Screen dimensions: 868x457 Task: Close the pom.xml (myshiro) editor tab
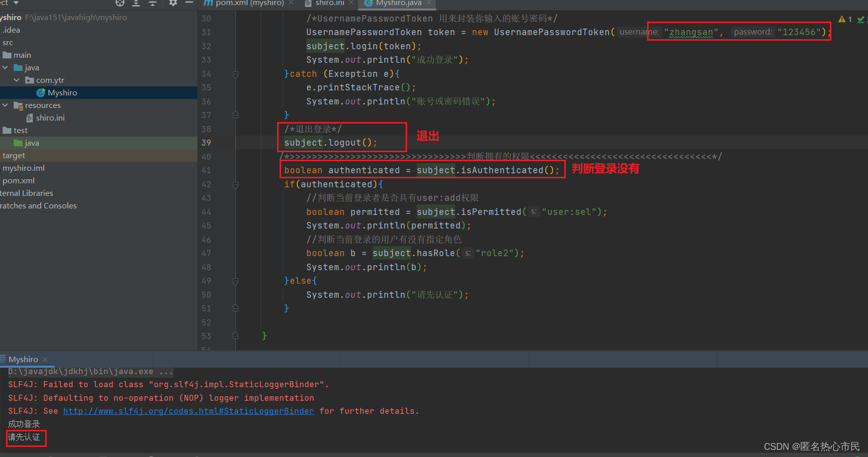291,3
